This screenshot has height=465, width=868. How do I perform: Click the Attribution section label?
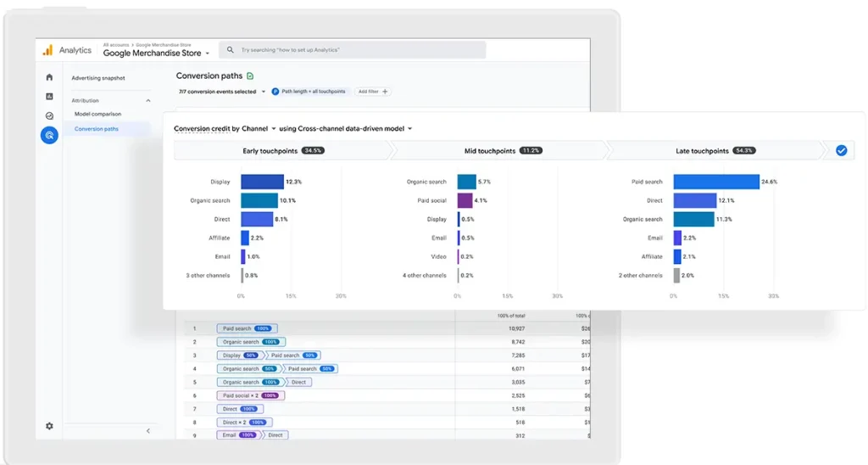pos(86,101)
